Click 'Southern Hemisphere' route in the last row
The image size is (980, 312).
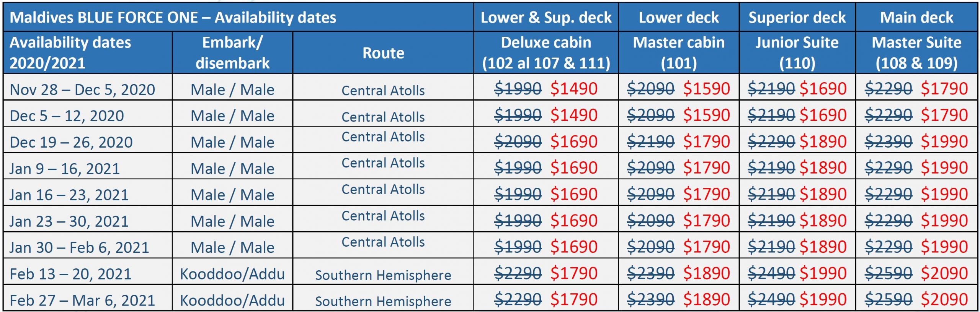(383, 301)
